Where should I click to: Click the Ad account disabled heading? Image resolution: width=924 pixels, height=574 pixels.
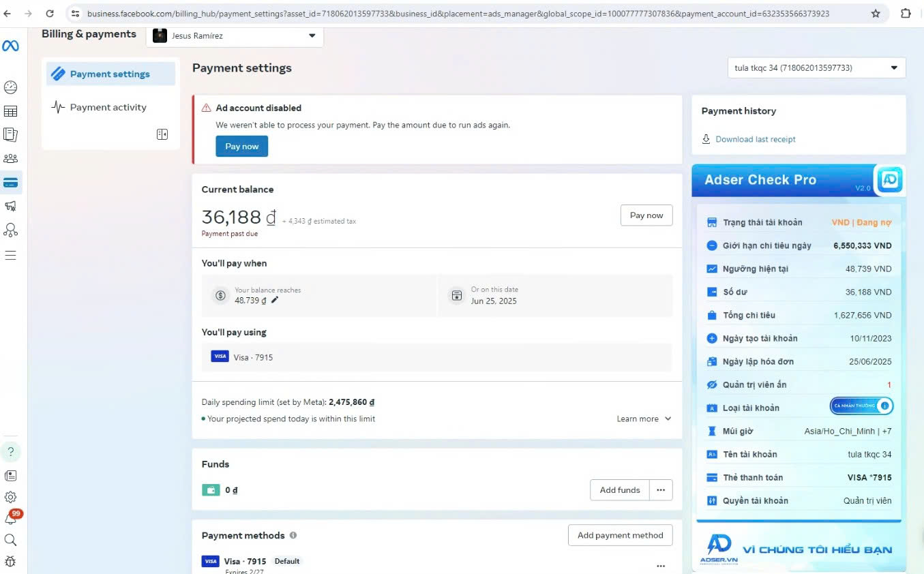[x=258, y=108]
